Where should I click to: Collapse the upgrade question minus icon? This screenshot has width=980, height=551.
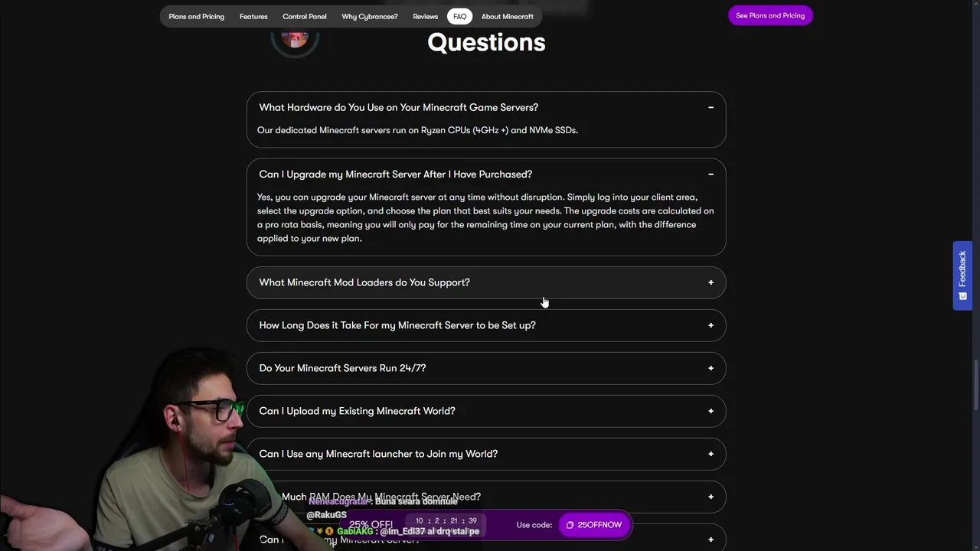click(710, 174)
